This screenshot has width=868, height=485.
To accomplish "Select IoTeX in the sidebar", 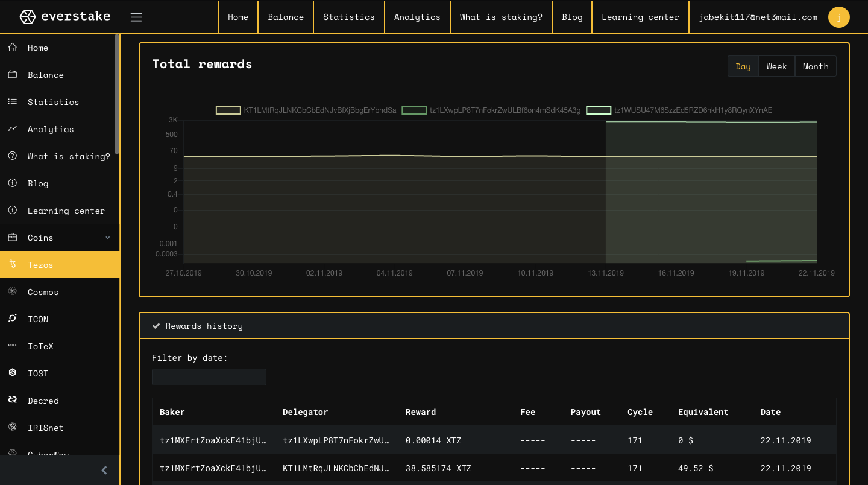I will (60, 346).
